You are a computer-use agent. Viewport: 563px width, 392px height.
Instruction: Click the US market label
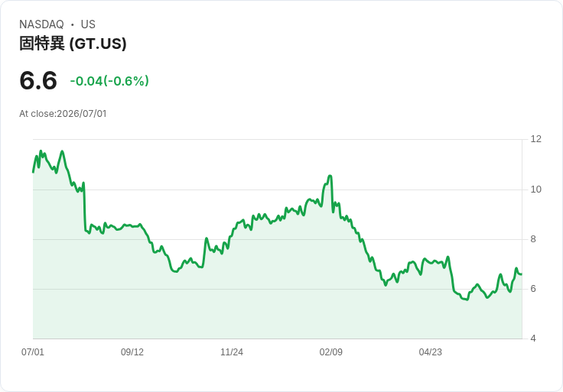pos(88,24)
